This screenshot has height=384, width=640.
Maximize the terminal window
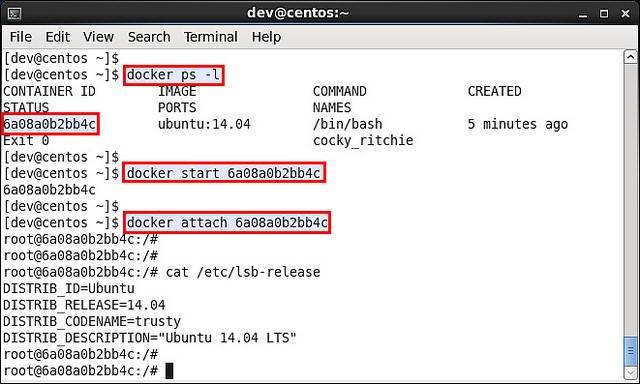tap(604, 14)
